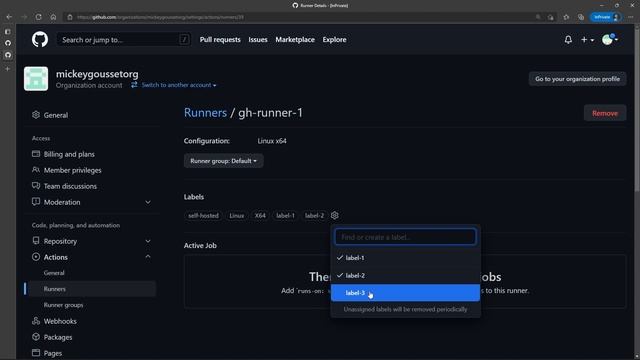Open browser favorites star icon
Viewport: 640px width, 360px height.
(566, 17)
